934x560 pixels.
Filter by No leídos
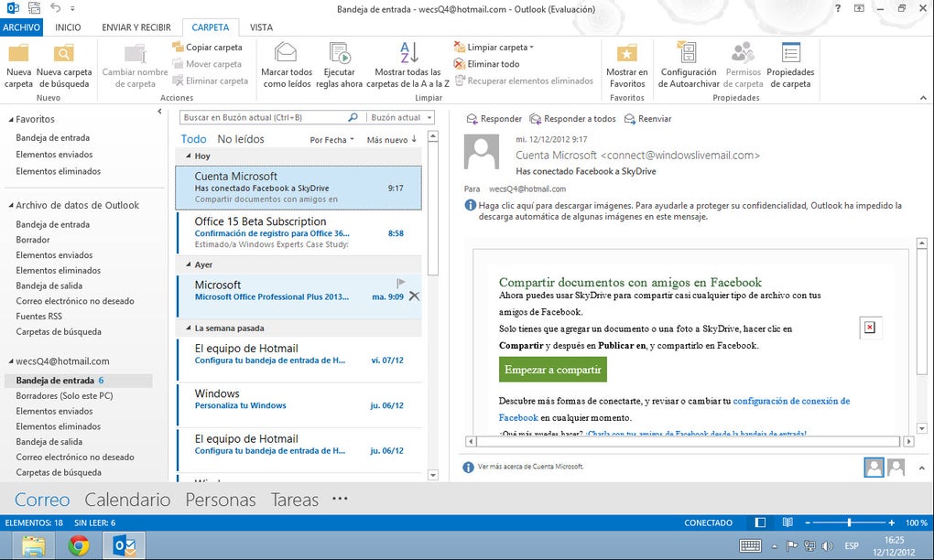tap(241, 139)
